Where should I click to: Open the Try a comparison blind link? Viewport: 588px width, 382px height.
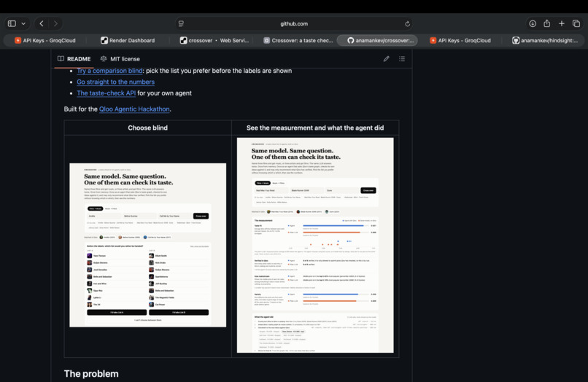[109, 71]
